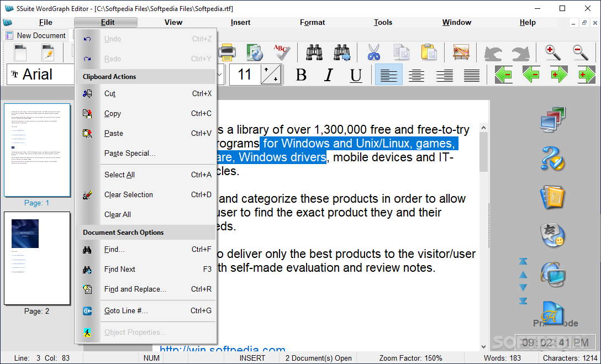Choose Clear Selection menu entry

pos(146,194)
